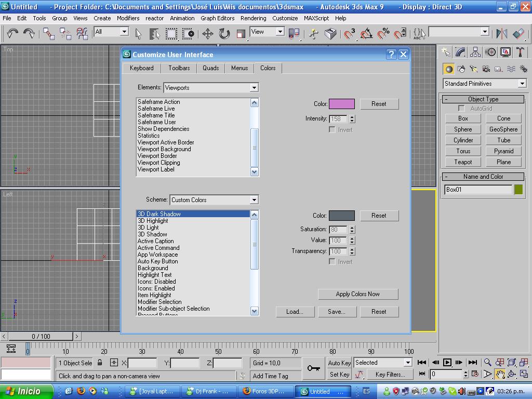Image resolution: width=532 pixels, height=399 pixels.
Task: Select the Cameras category icon
Action: coord(486,69)
